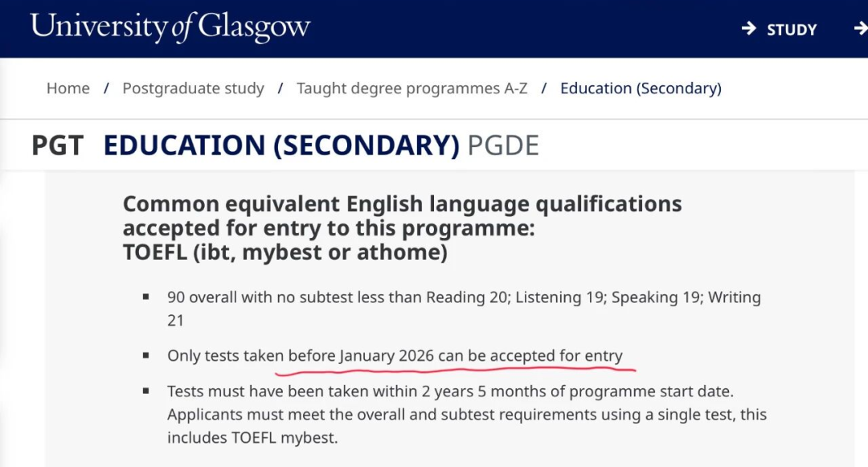Click the Common equivalent English language qualifications heading

402,215
